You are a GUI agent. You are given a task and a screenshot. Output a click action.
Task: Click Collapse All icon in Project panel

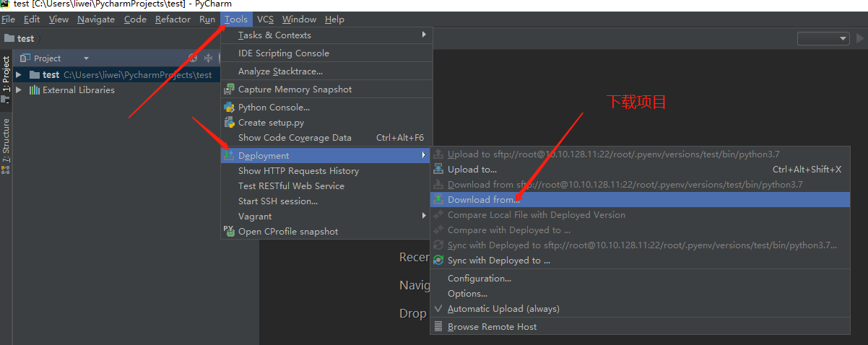coord(208,58)
